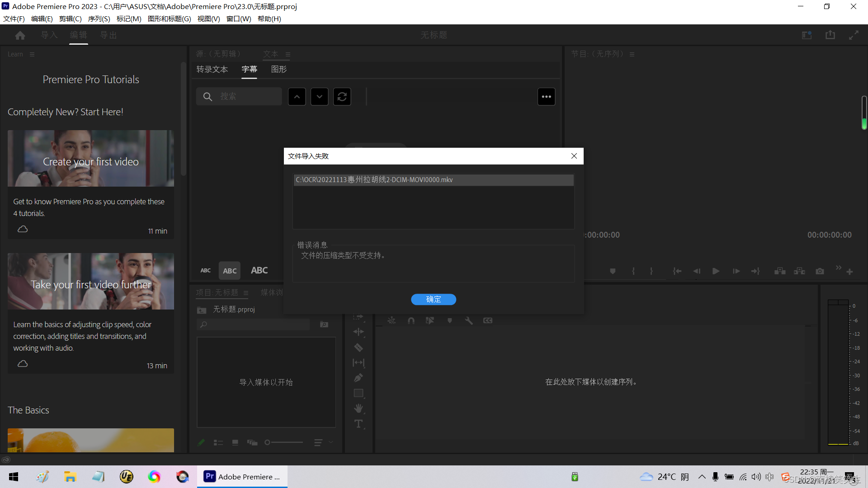
Task: Choose the large ABC text size
Action: tap(259, 270)
